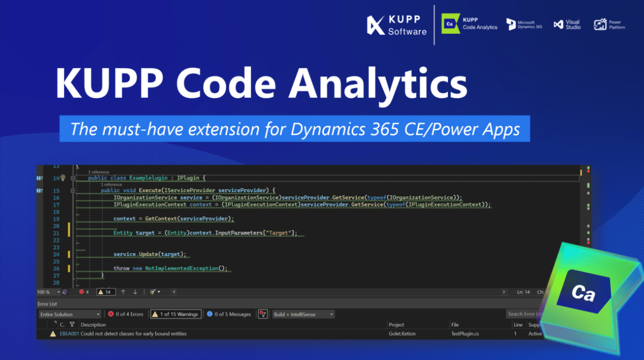The image size is (644, 360).
Task: Click the clear all filters funnel icon
Action: coord(263,314)
